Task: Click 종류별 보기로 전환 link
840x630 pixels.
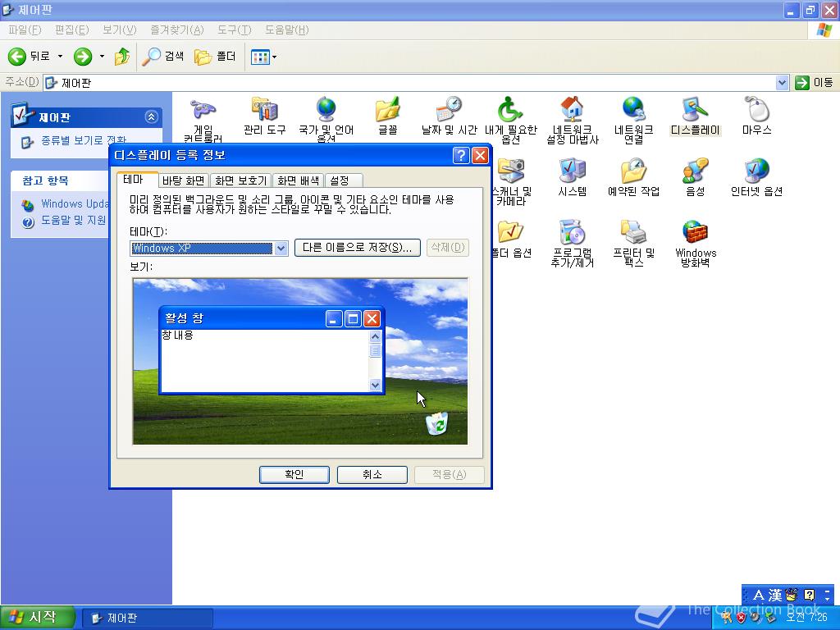Action: (84, 140)
